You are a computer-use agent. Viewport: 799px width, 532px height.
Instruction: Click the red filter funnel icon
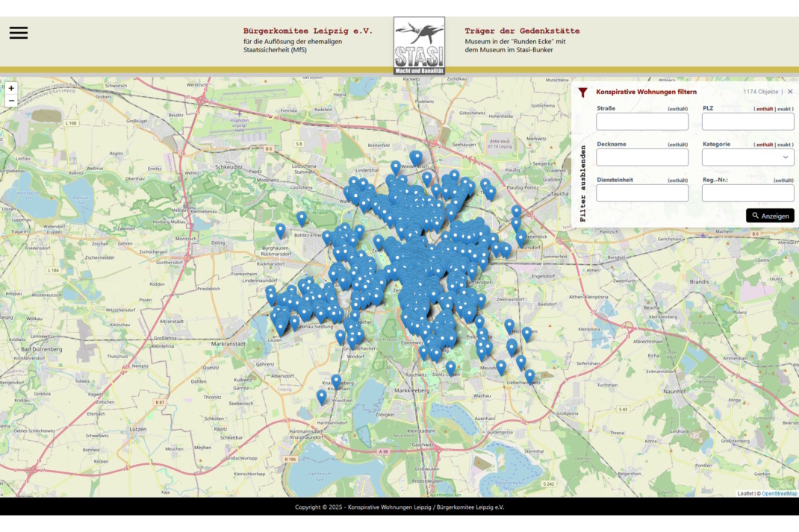583,92
